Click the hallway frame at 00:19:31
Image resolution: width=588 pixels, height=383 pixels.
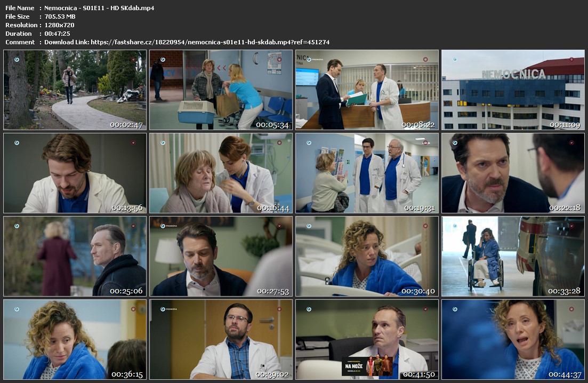367,173
